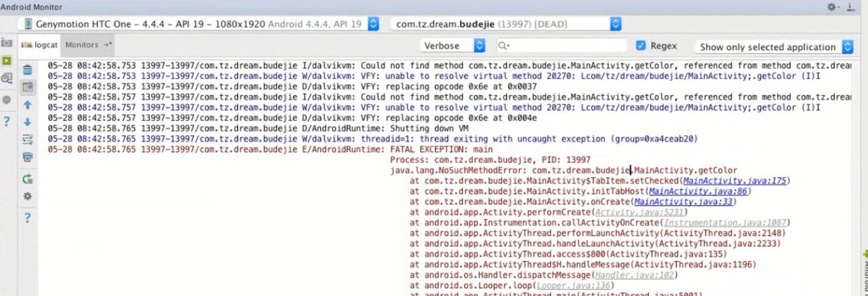Open Instrumentation.java:1087 link
The width and height of the screenshot is (868, 296).
tap(725, 223)
